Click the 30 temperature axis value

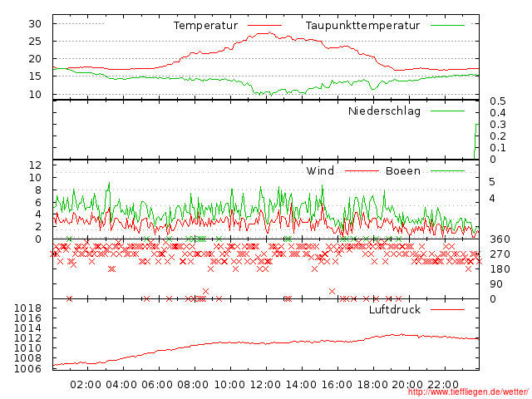35,24
